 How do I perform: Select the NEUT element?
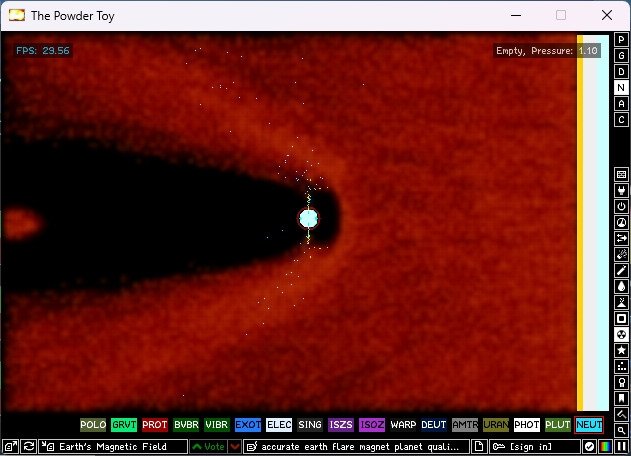point(589,425)
